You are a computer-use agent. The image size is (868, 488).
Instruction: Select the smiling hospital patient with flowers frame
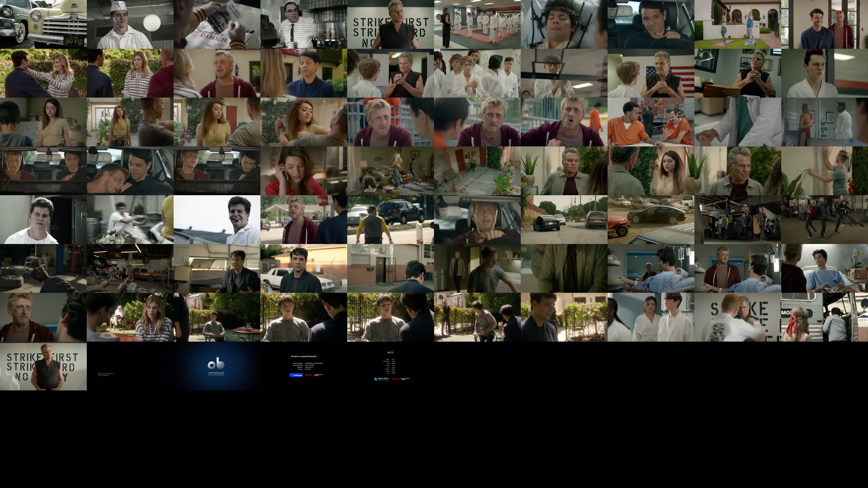[x=825, y=268]
